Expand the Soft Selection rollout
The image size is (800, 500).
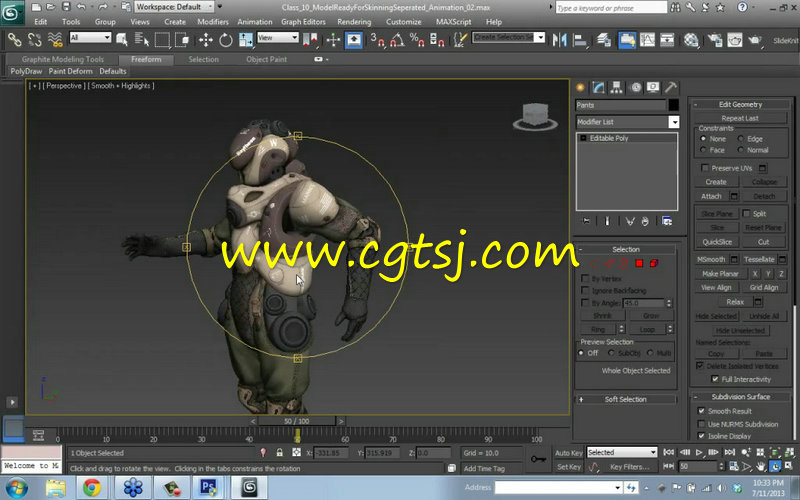[x=626, y=399]
